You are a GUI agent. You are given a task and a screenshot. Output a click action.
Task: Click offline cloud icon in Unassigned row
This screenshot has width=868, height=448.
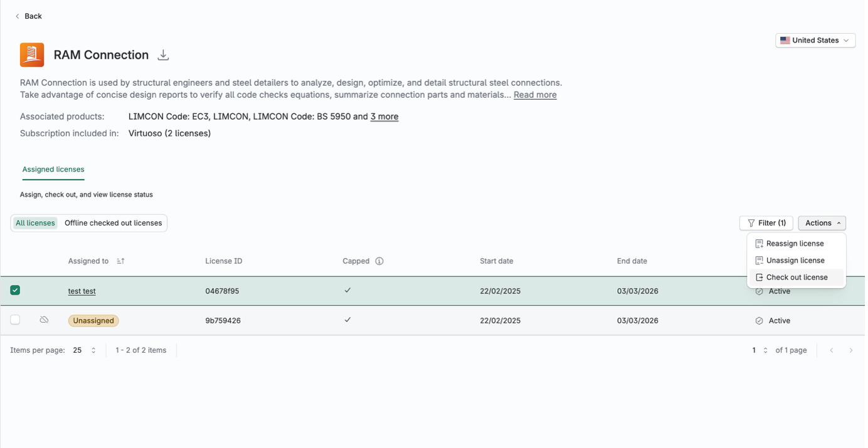[44, 320]
